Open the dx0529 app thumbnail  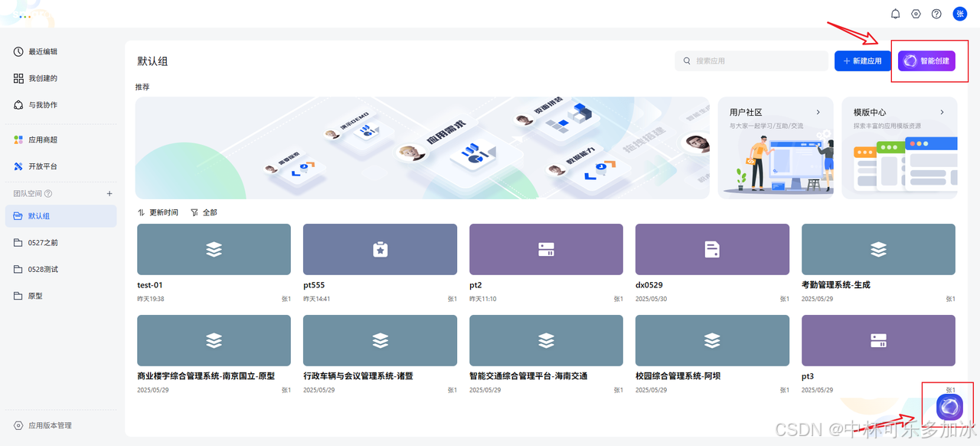(712, 249)
